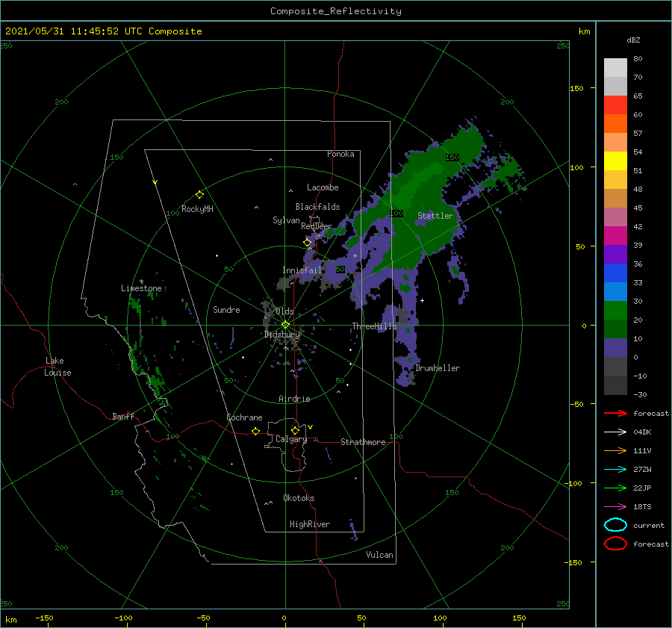Screen dimensions: 672x628
Task: Select the slate purple 0-10 dBZ swatch
Action: pos(615,347)
